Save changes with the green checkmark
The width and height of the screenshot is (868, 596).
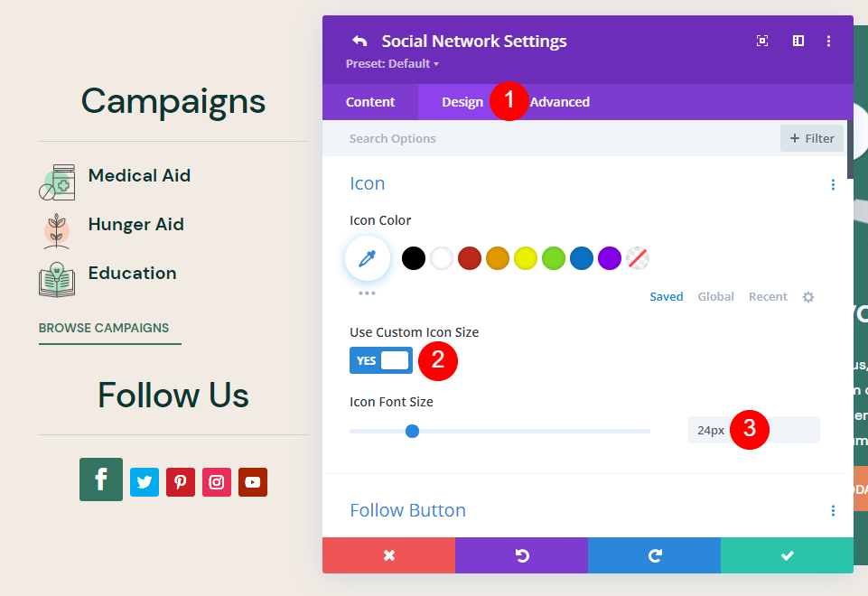click(787, 555)
